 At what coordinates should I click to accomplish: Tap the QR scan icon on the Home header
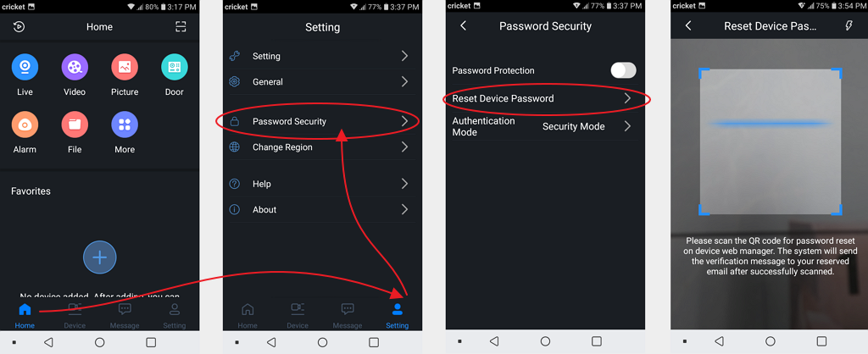(x=181, y=26)
